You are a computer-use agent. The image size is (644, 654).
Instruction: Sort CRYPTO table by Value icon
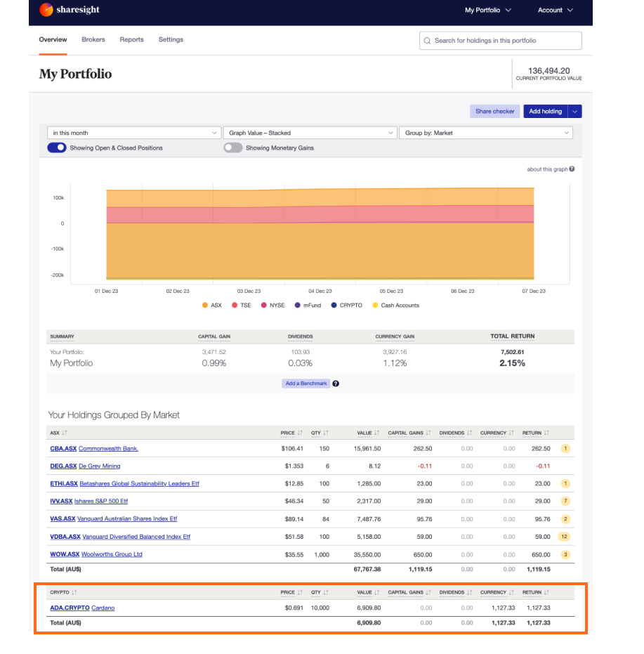pyautogui.click(x=376, y=592)
